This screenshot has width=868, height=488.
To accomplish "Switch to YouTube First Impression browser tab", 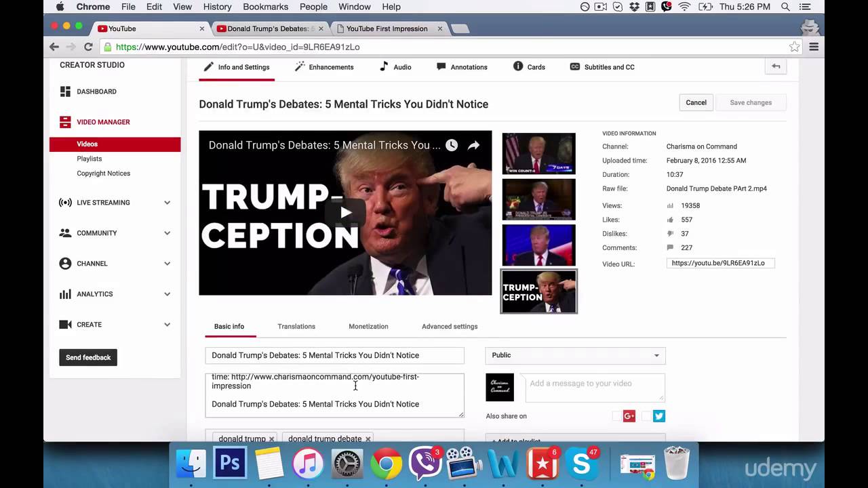I will [x=389, y=28].
